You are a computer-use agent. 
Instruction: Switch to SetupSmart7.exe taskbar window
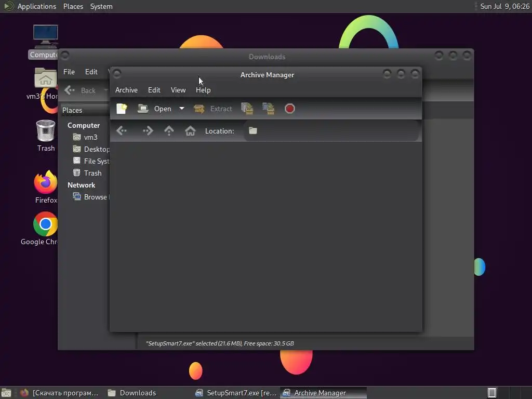coord(236,393)
